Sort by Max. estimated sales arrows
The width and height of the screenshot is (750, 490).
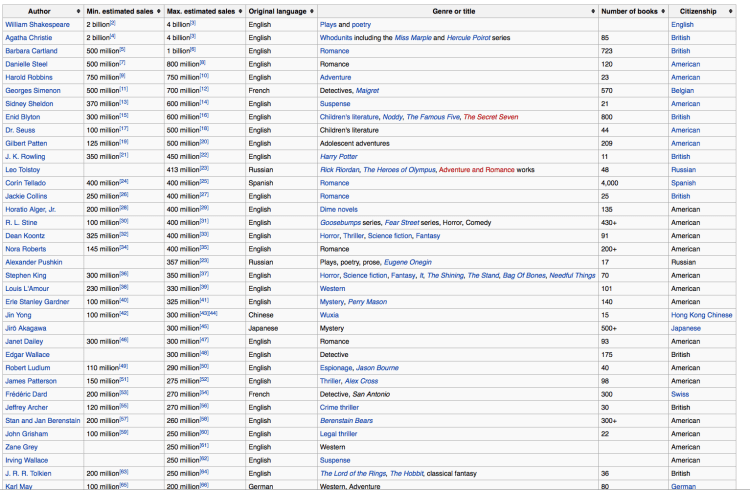point(241,11)
